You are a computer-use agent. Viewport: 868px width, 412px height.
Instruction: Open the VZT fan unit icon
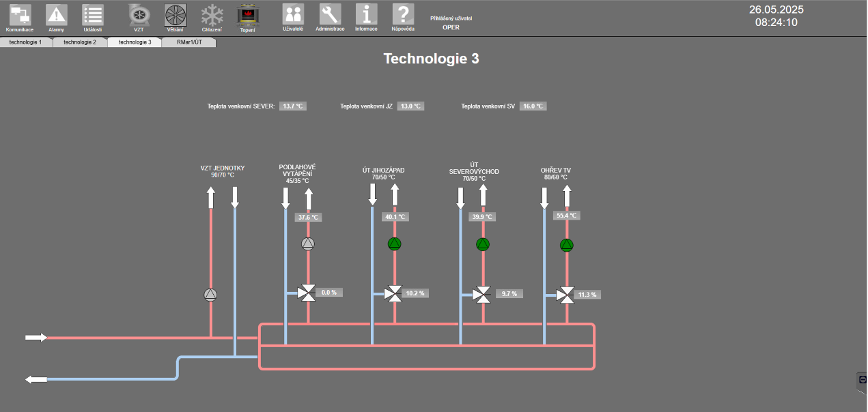139,15
